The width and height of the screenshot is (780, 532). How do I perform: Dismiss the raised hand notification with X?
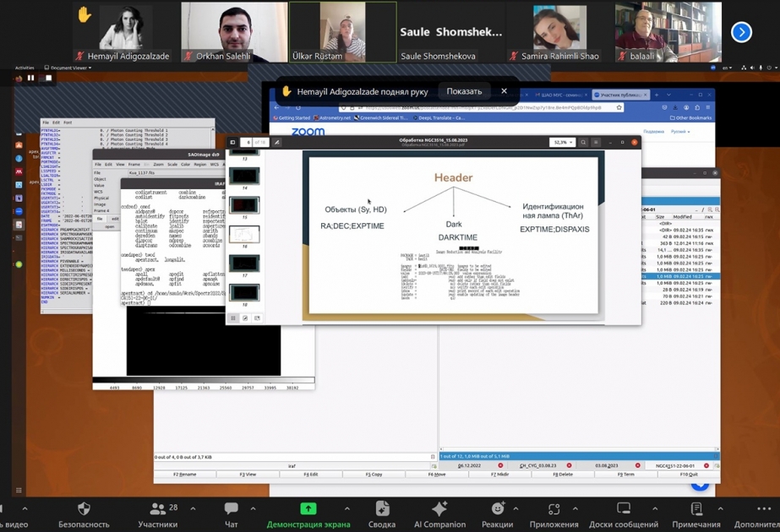(504, 91)
